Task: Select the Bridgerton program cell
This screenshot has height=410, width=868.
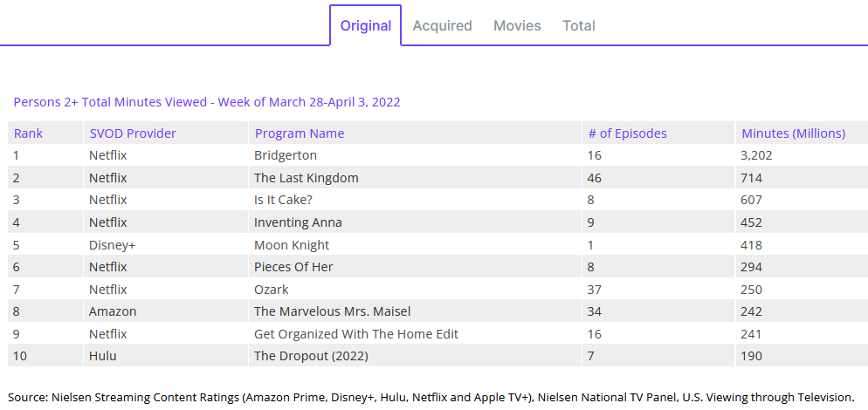Action: [285, 155]
